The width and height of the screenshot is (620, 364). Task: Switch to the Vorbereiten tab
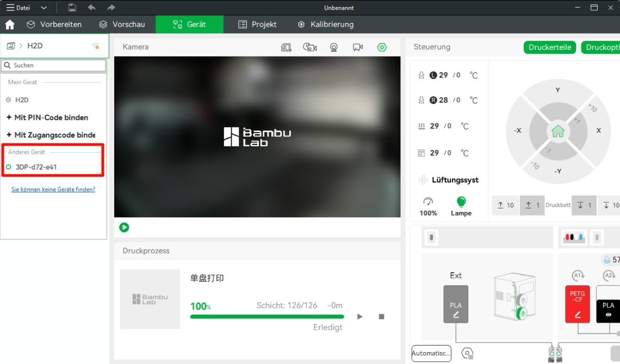[x=54, y=24]
